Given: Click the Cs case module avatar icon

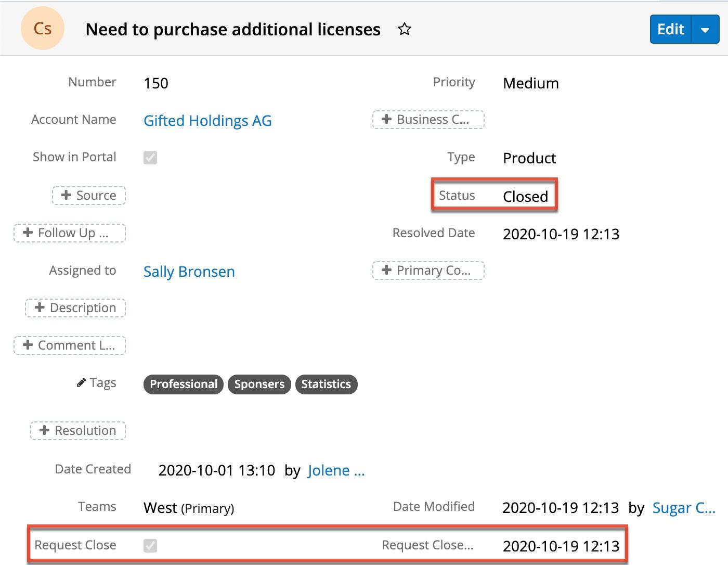Looking at the screenshot, I should point(43,29).
